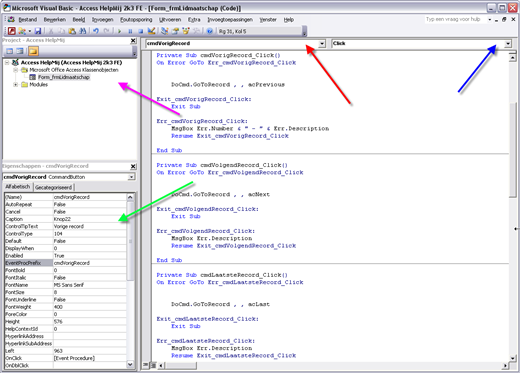The width and height of the screenshot is (520, 373).
Task: Close the Eigenschappen properties panel
Action: pyautogui.click(x=133, y=166)
